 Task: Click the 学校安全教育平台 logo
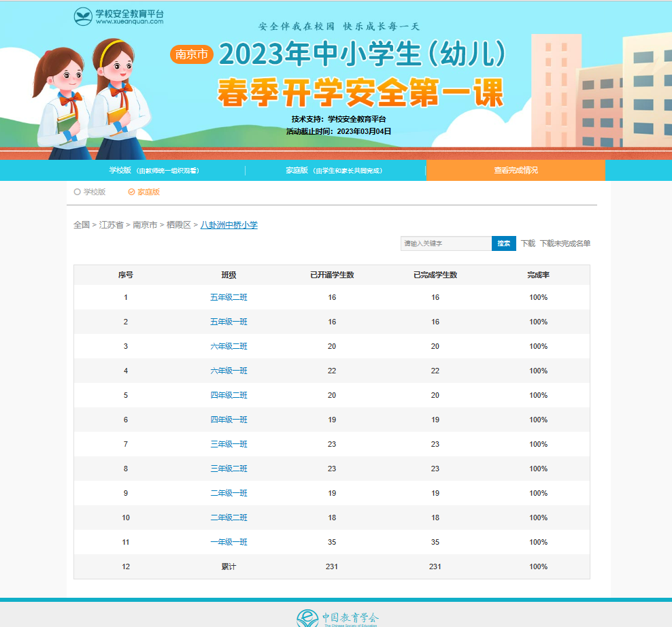(119, 16)
